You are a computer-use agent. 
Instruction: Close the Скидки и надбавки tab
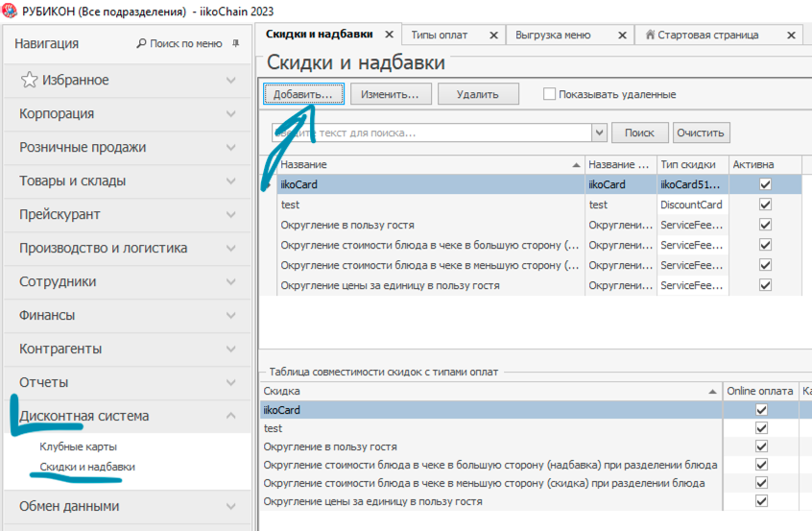(x=389, y=35)
